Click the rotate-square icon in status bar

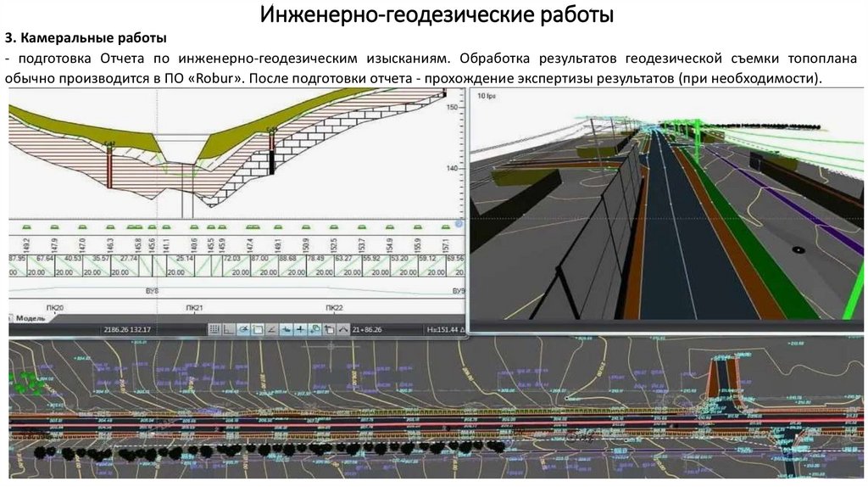(330, 329)
